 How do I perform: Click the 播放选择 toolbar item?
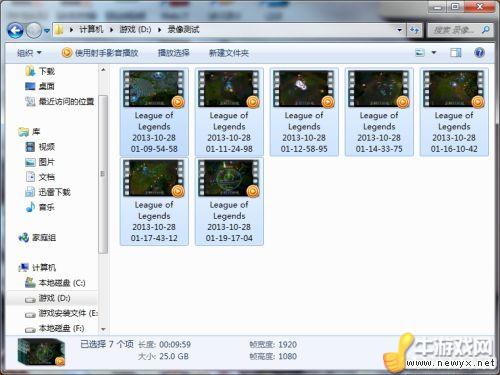174,53
